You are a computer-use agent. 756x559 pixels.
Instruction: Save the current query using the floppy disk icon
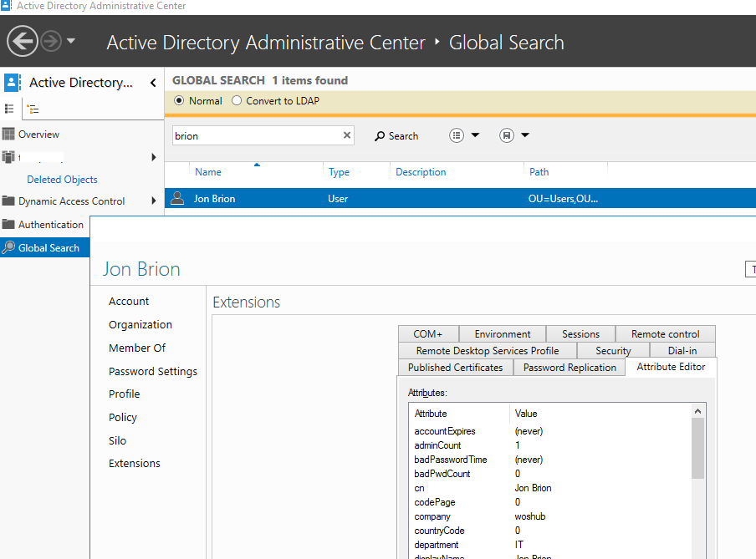(507, 135)
